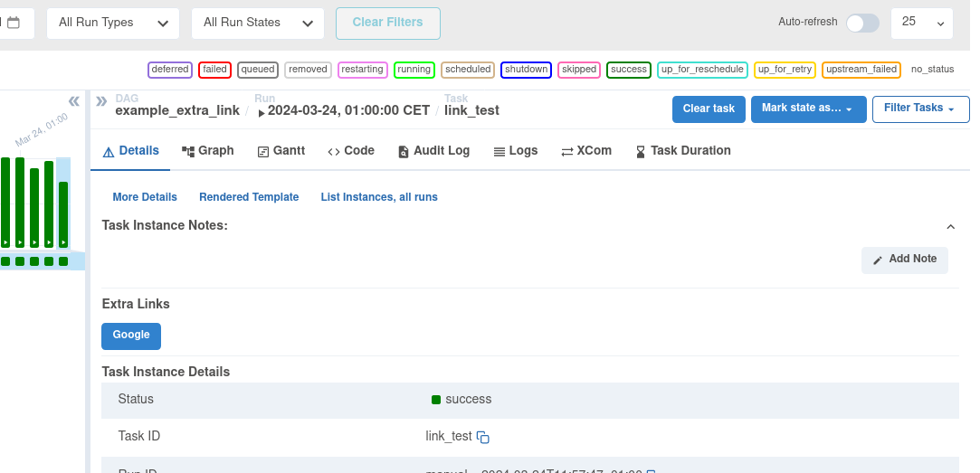Expand details panel using right double-chevron
This screenshot has height=473, width=980.
point(101,101)
